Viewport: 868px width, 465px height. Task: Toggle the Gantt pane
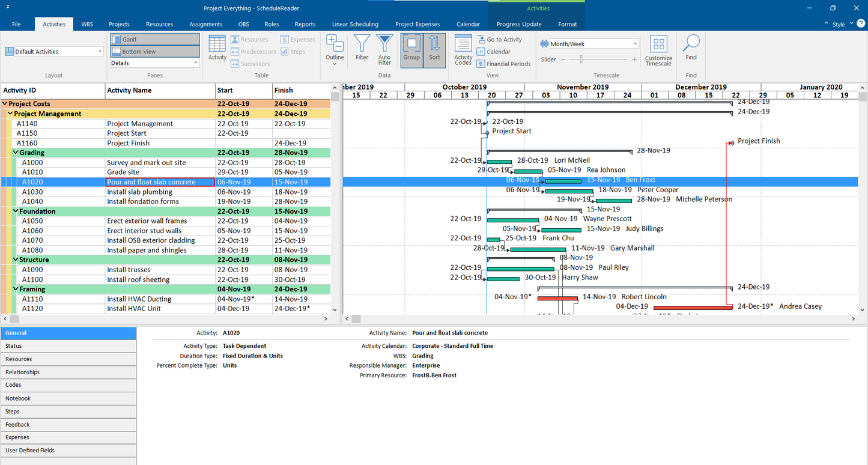154,38
